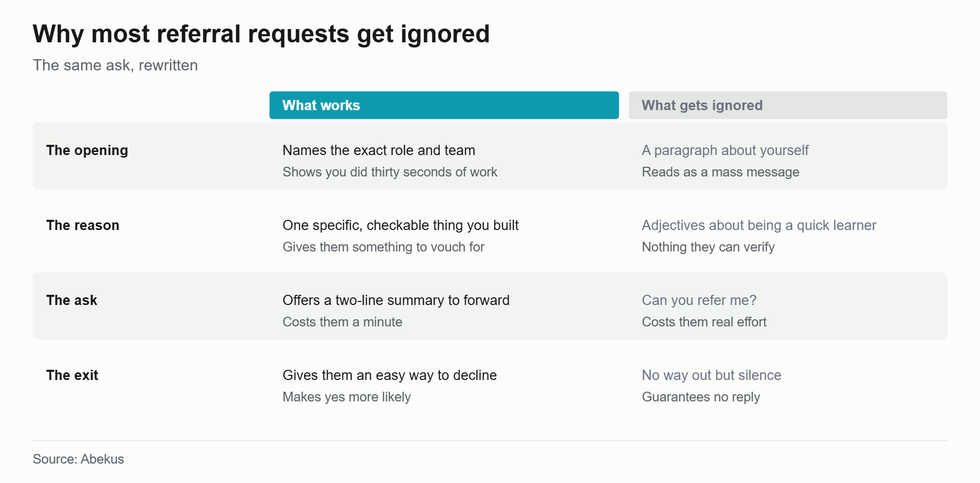This screenshot has width=980, height=483.
Task: Click 'Costs them real effort'
Action: [704, 322]
